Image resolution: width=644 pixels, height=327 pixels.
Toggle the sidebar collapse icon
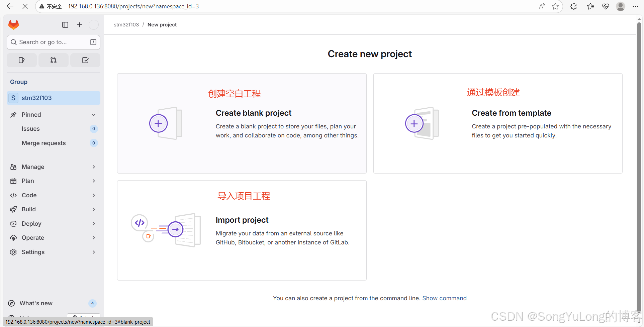pos(65,25)
